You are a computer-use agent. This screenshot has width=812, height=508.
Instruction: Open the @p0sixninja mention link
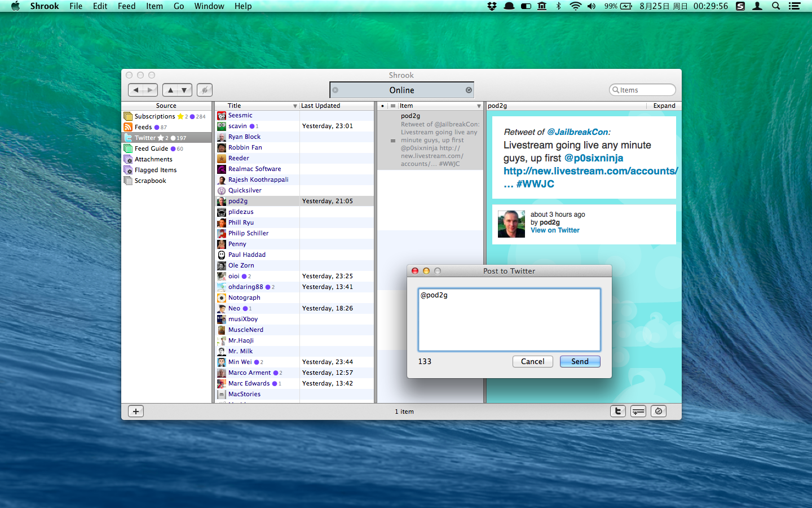coord(594,158)
